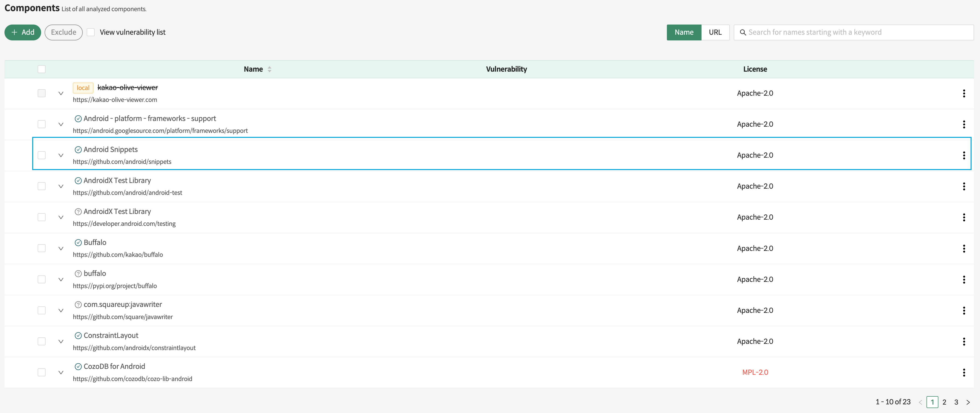Viewport: 980px width, 413px height.
Task: Expand the lowercase buffalo pypi row
Action: [x=61, y=279]
